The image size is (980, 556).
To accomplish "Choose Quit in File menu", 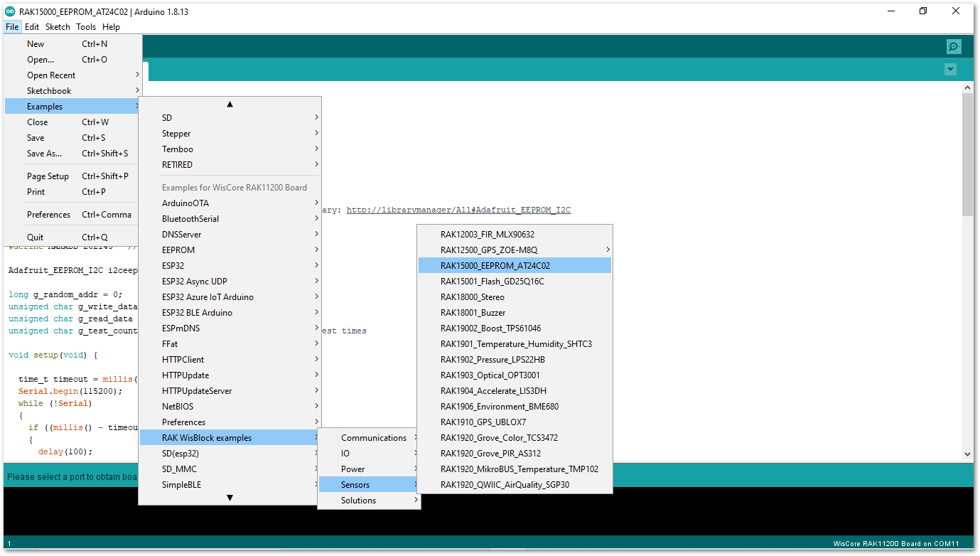I will tap(72, 237).
